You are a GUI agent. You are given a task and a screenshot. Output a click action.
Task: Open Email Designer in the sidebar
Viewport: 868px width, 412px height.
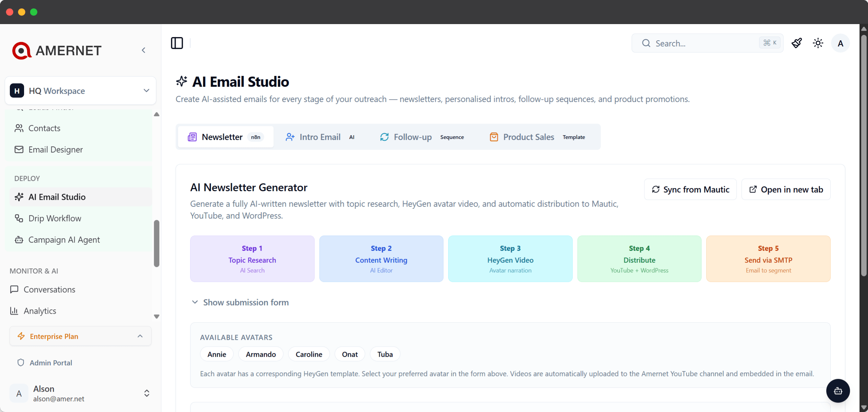[81, 149]
